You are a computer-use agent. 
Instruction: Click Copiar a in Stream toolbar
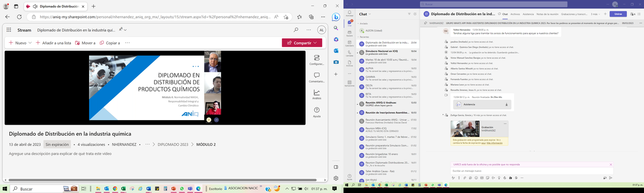110,43
